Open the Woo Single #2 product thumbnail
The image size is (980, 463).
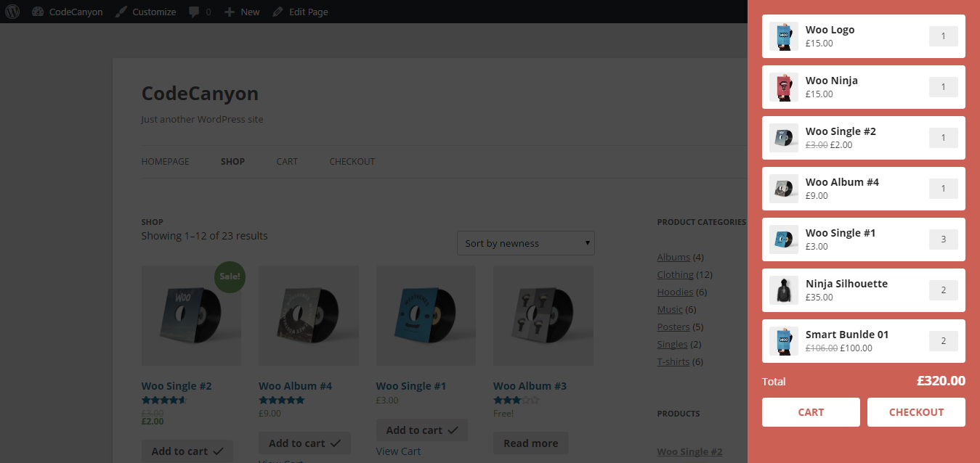[191, 316]
